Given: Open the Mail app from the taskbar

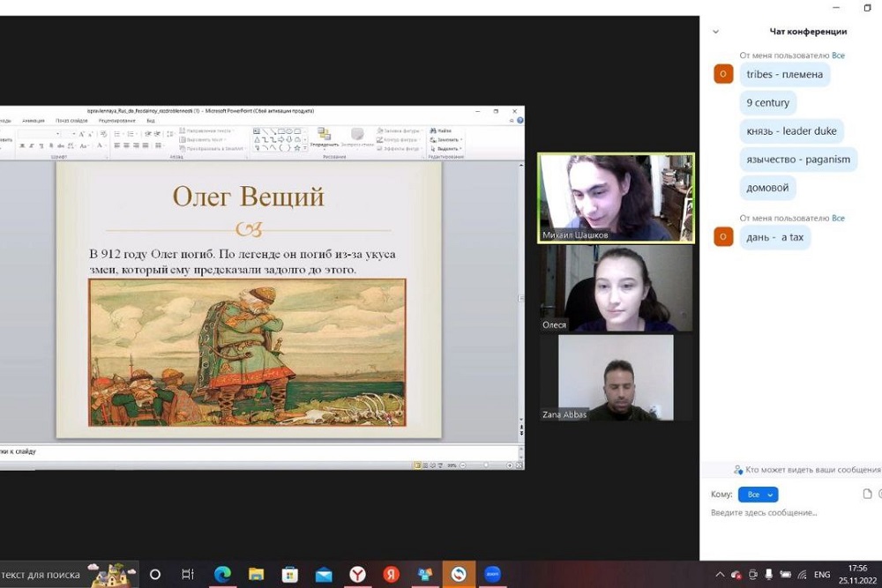Looking at the screenshot, I should pyautogui.click(x=324, y=575).
